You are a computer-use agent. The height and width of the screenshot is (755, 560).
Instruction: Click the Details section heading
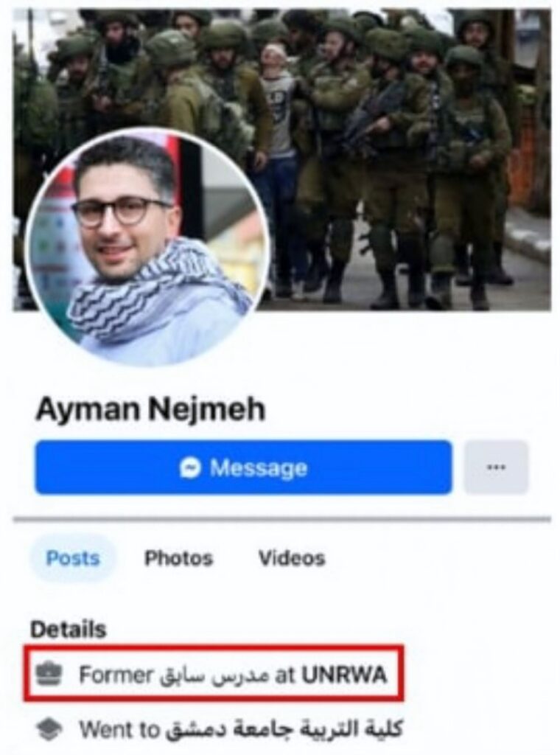(68, 630)
